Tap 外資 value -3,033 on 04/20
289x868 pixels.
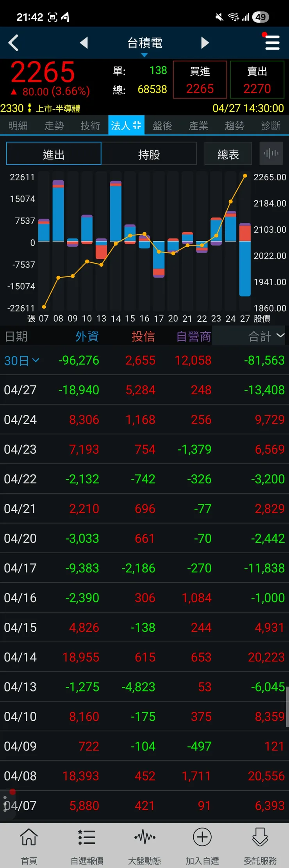click(82, 538)
